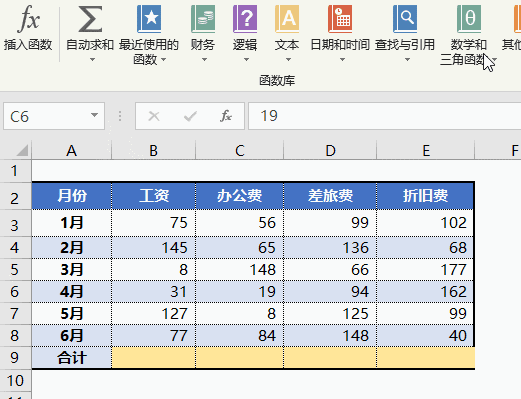The width and height of the screenshot is (521, 399).
Task: Expand the 财务 dropdown arrow
Action: [x=204, y=60]
